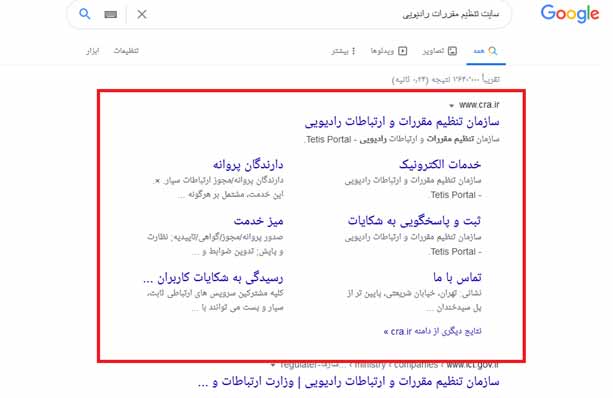613x398 pixels.
Task: Open تنظیمات (Settings) menu
Action: coord(126,51)
